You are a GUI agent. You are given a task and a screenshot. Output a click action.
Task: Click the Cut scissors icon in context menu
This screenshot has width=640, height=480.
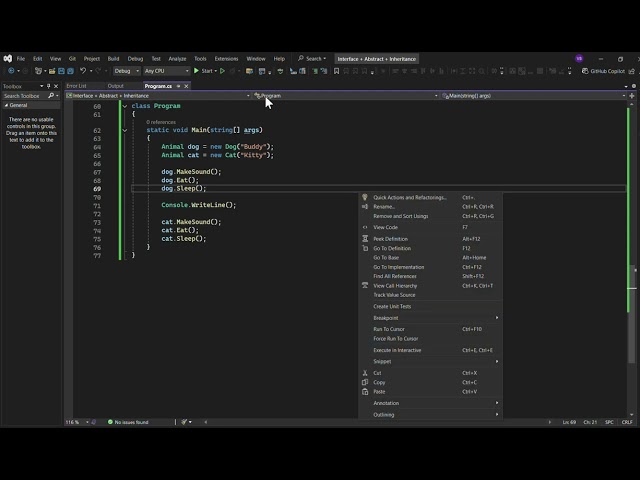(x=365, y=373)
